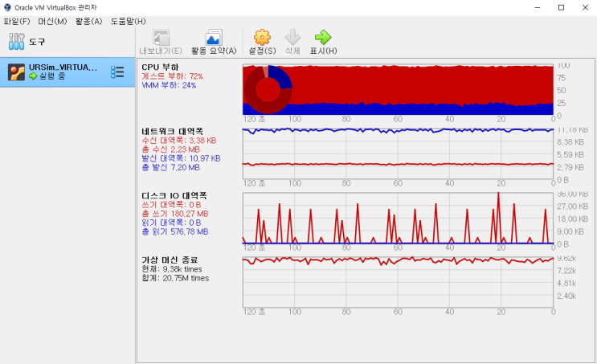Click the network bandwidth chart
The image size is (597, 364).
click(398, 153)
